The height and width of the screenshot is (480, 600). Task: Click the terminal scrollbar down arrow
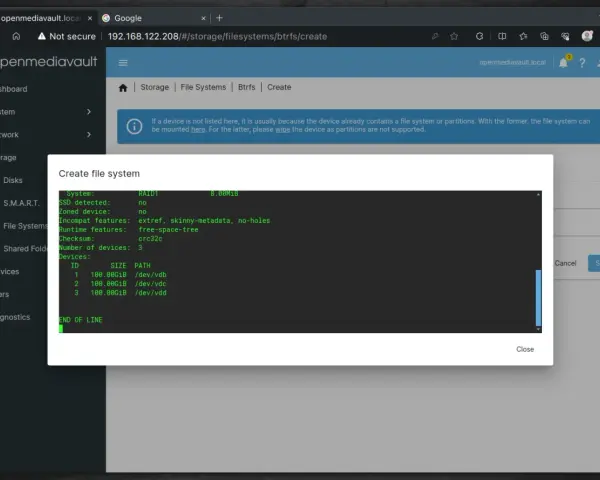(x=538, y=329)
